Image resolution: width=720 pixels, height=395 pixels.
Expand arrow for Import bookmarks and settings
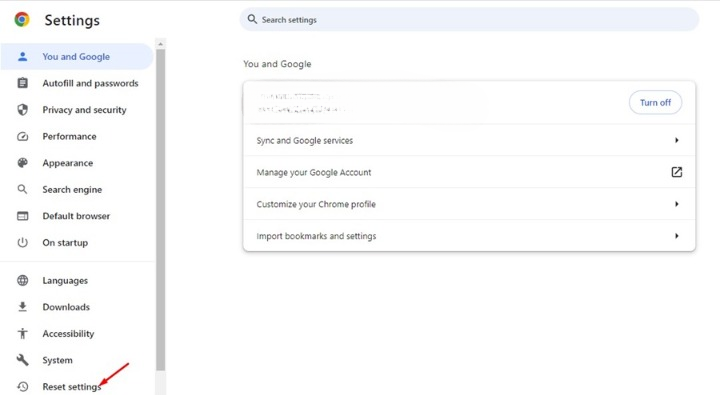click(x=676, y=236)
